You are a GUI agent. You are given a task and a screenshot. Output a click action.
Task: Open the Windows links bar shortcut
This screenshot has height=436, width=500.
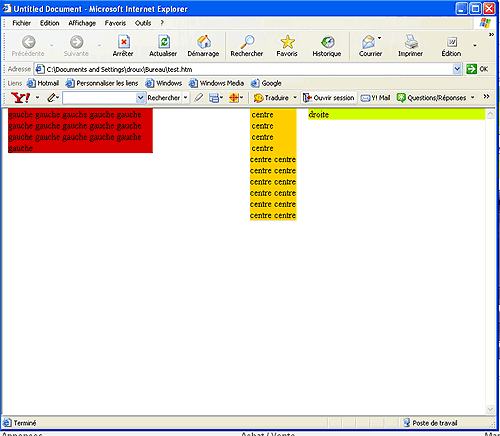(164, 83)
